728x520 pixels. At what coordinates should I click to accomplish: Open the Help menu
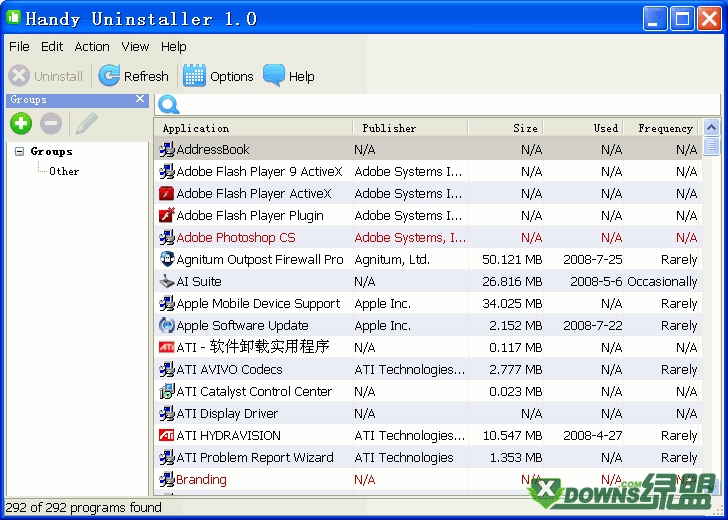(x=174, y=46)
